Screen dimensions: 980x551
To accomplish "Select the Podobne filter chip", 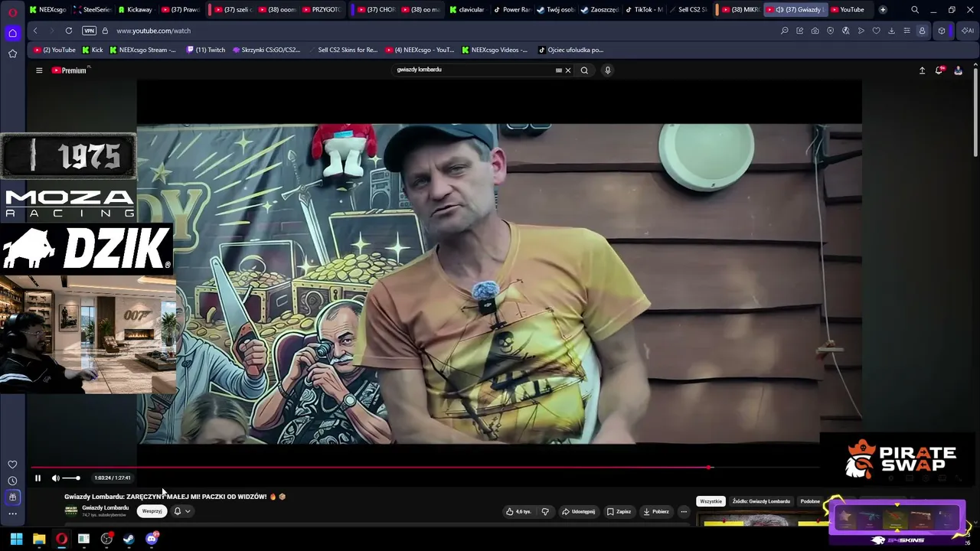I will pos(810,501).
